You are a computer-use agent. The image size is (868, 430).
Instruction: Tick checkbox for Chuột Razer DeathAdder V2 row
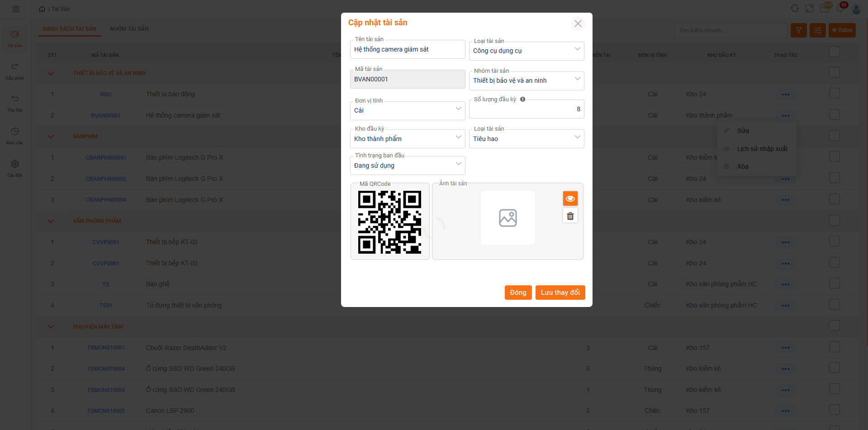(x=834, y=347)
